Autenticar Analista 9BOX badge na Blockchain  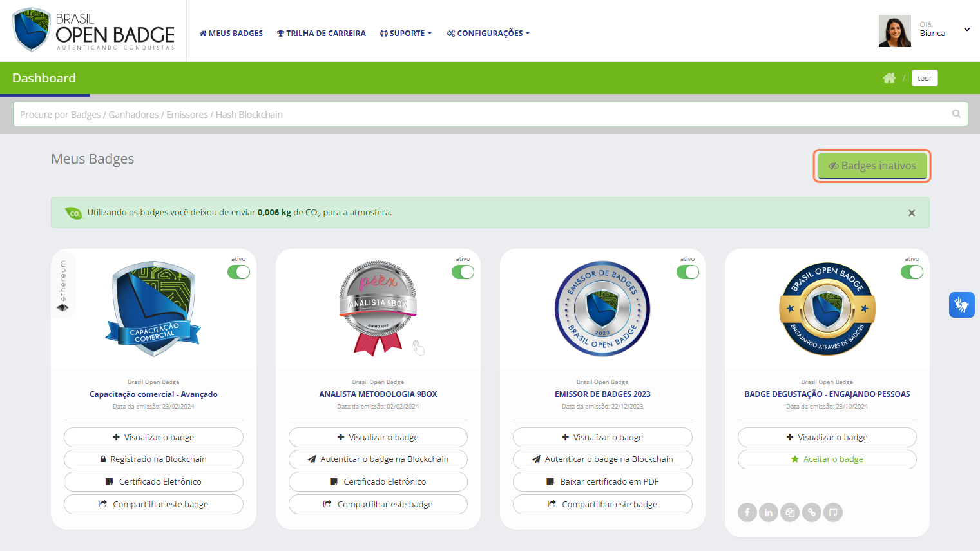tap(378, 459)
